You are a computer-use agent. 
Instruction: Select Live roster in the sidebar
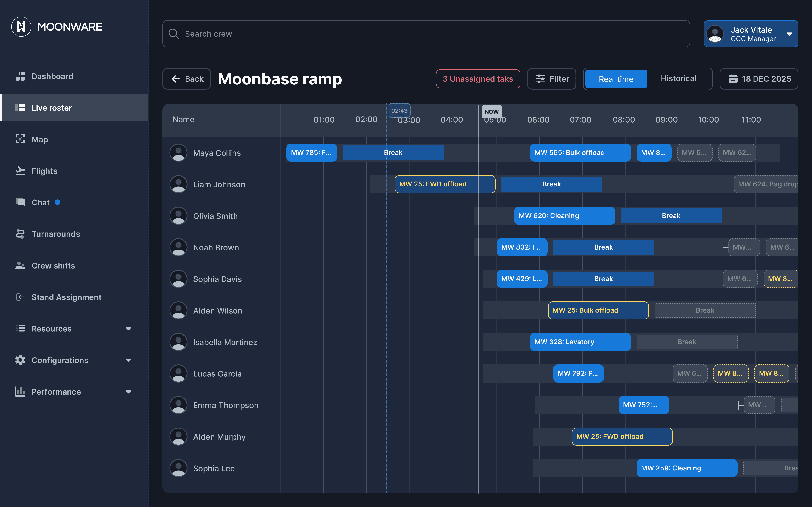(52, 108)
